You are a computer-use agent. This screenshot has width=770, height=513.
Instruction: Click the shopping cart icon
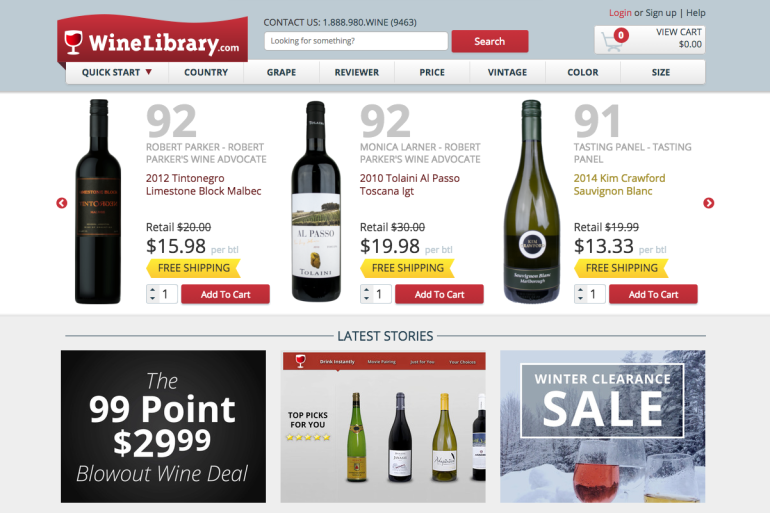[x=614, y=40]
